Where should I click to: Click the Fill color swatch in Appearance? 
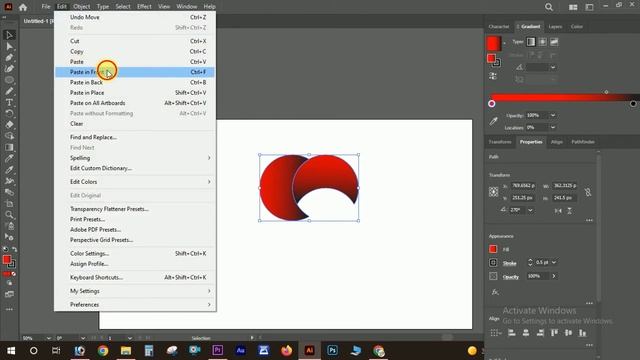(493, 249)
